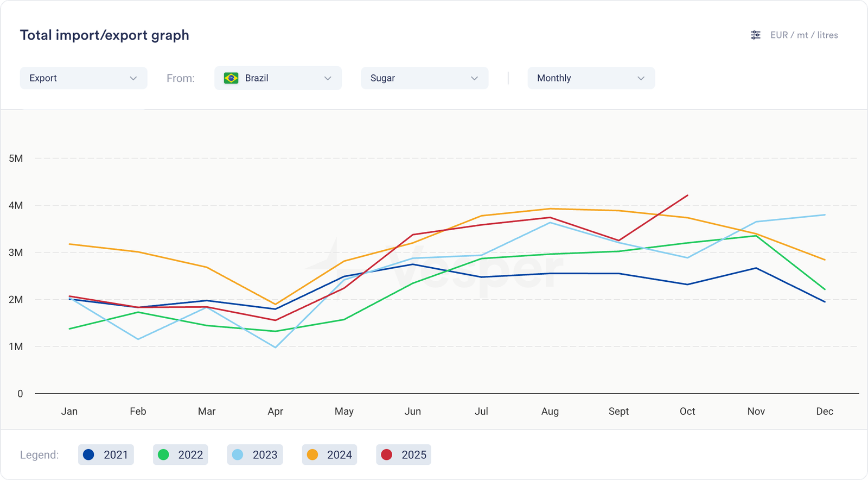The width and height of the screenshot is (868, 480).
Task: Click the chevron arrow beside Sugar
Action: coord(474,78)
